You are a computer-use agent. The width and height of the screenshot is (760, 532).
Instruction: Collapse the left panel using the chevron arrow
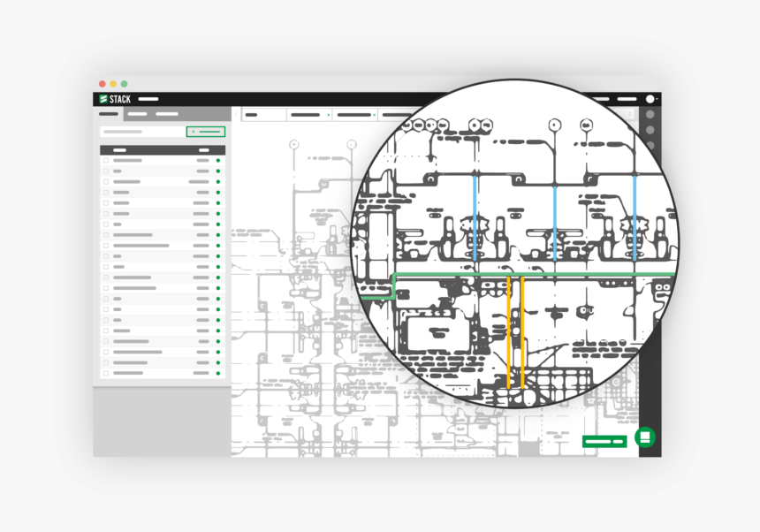(236, 114)
